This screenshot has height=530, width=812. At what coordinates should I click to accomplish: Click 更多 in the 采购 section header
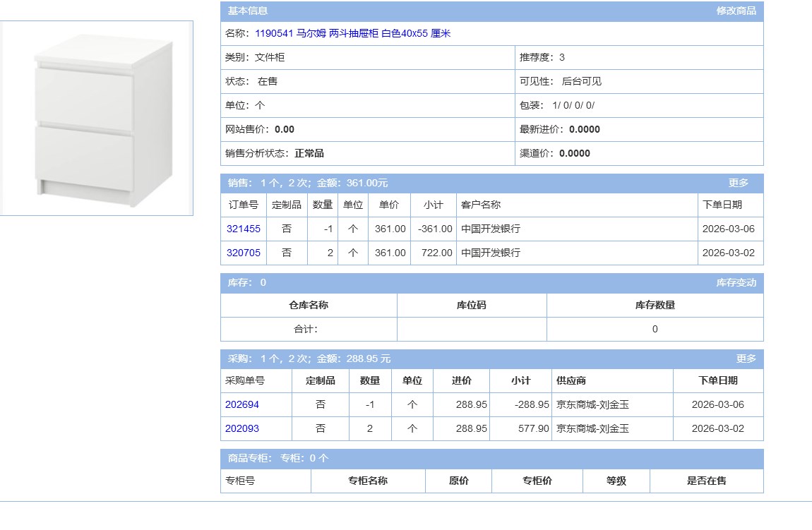[746, 359]
